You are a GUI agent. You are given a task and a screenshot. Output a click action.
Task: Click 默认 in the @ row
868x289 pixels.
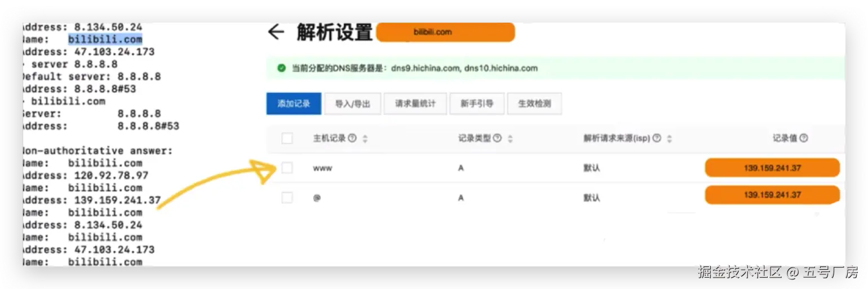click(x=592, y=198)
